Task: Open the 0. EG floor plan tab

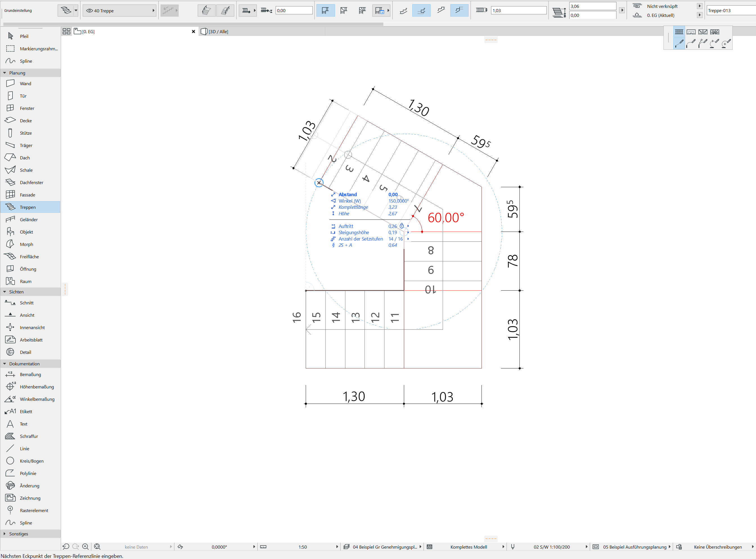Action: [x=88, y=31]
